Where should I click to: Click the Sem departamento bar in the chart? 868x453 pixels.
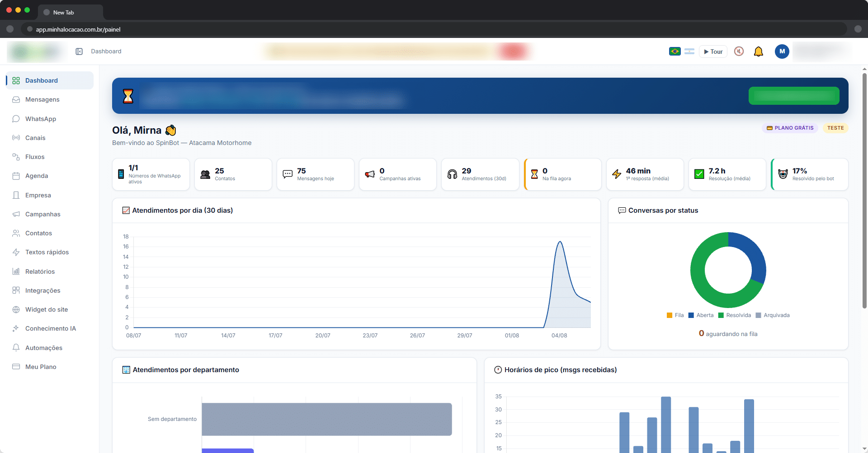(327, 419)
